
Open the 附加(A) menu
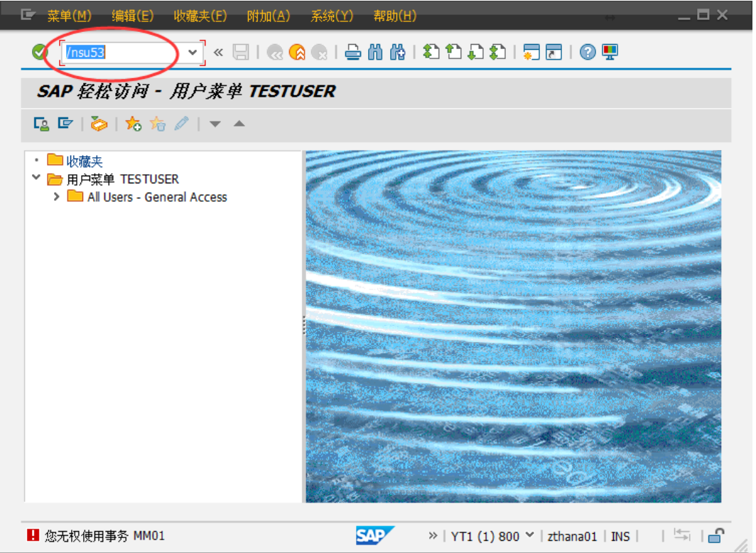(269, 16)
